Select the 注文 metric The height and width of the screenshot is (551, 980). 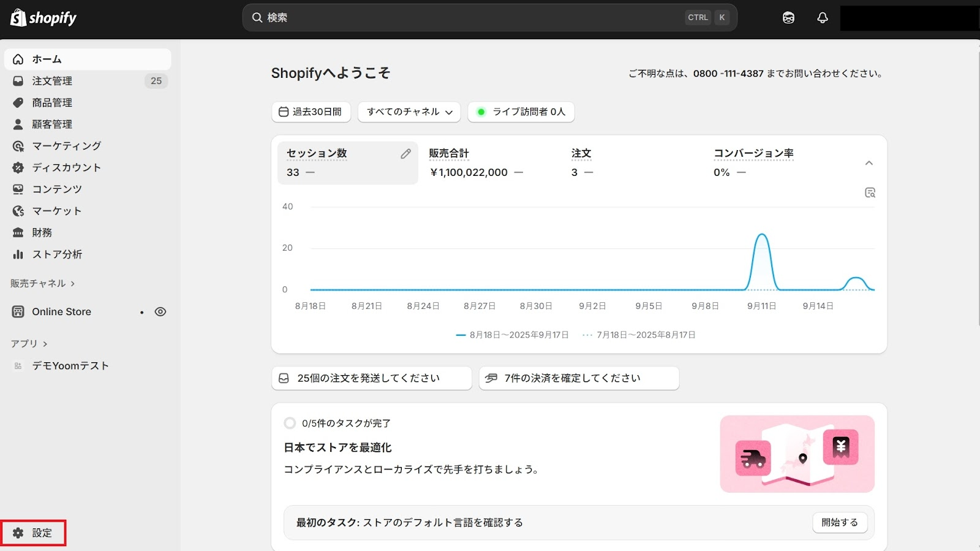pos(633,163)
